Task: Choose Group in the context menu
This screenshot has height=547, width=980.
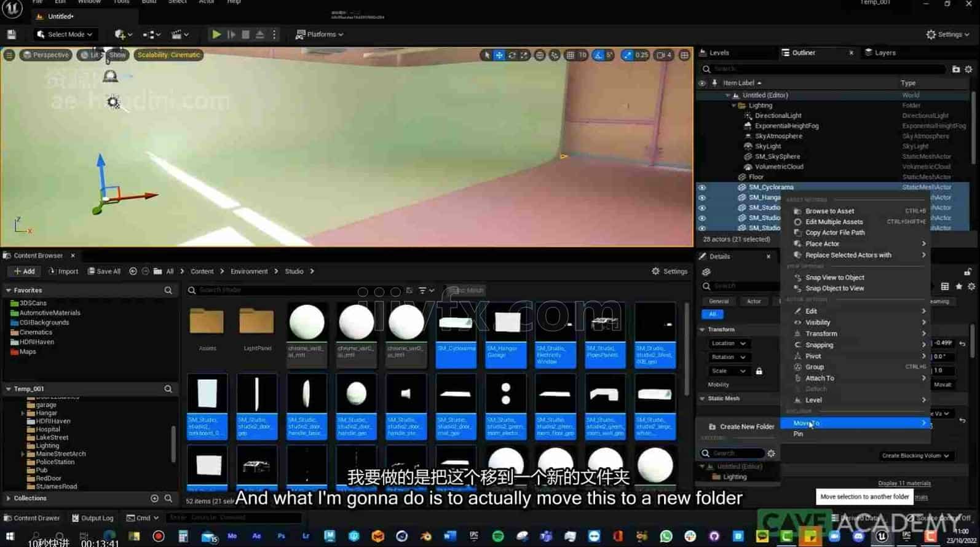Action: point(855,368)
